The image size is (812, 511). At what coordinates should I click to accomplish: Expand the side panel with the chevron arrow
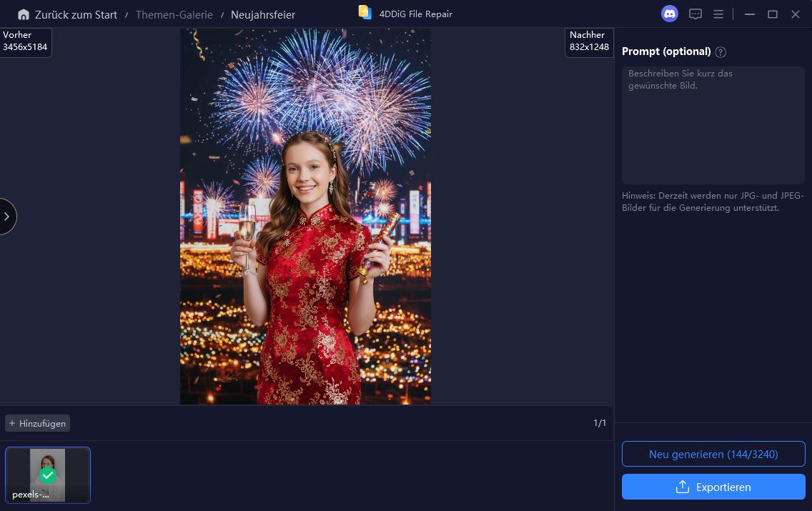6,217
